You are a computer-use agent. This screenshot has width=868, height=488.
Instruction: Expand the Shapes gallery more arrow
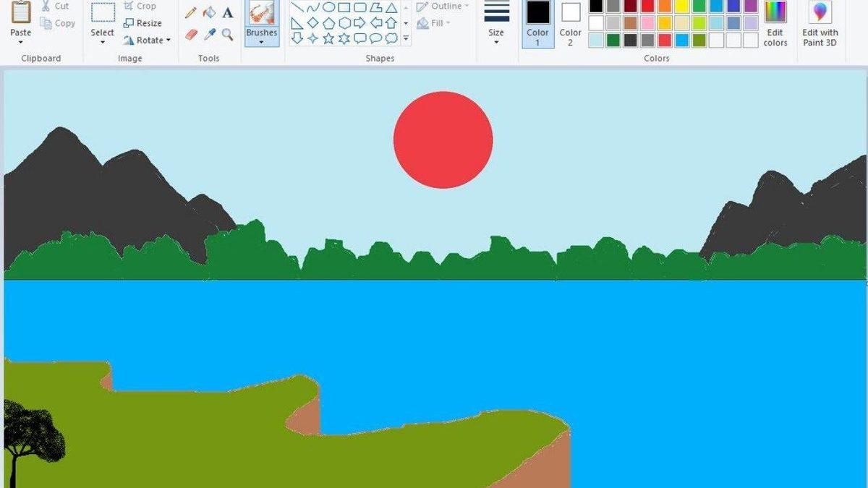point(406,38)
